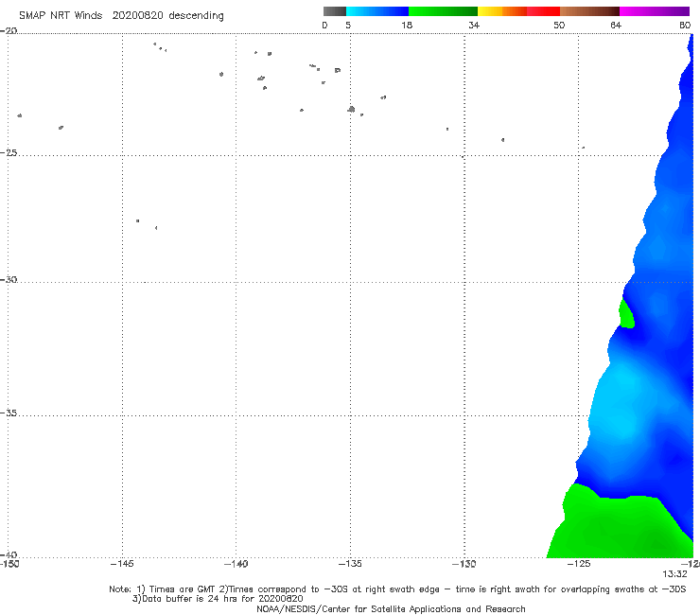Click the brown 50-64 colorbar segment

click(x=589, y=11)
